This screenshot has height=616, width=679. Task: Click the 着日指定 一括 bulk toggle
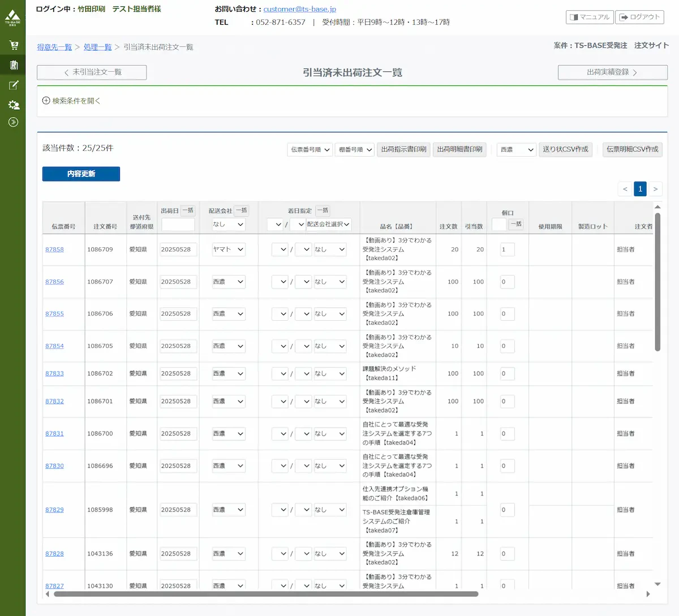point(323,210)
